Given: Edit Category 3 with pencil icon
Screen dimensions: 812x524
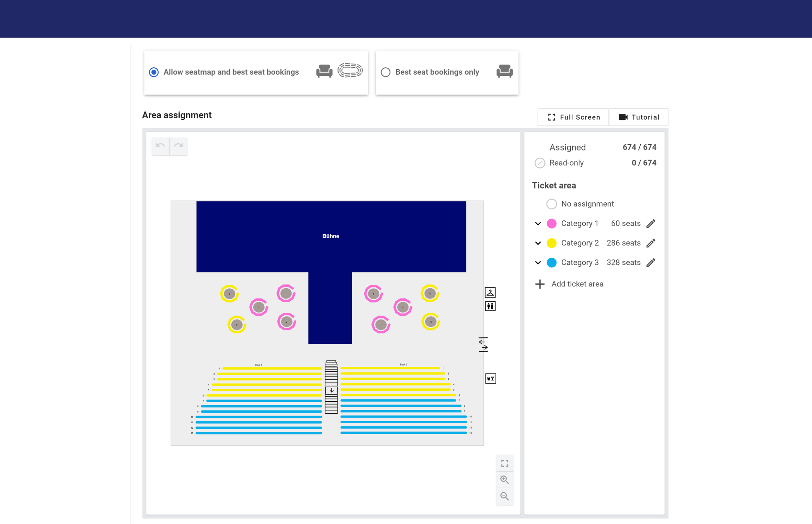Looking at the screenshot, I should tap(651, 263).
